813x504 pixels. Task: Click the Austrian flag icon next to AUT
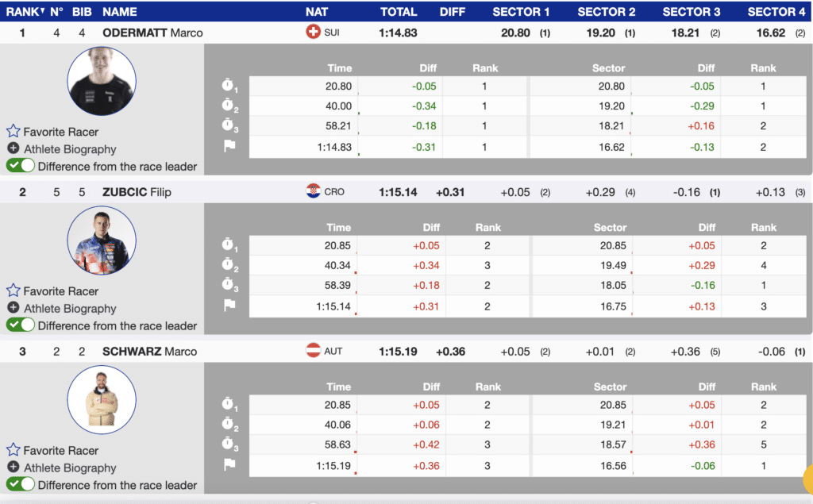[313, 351]
